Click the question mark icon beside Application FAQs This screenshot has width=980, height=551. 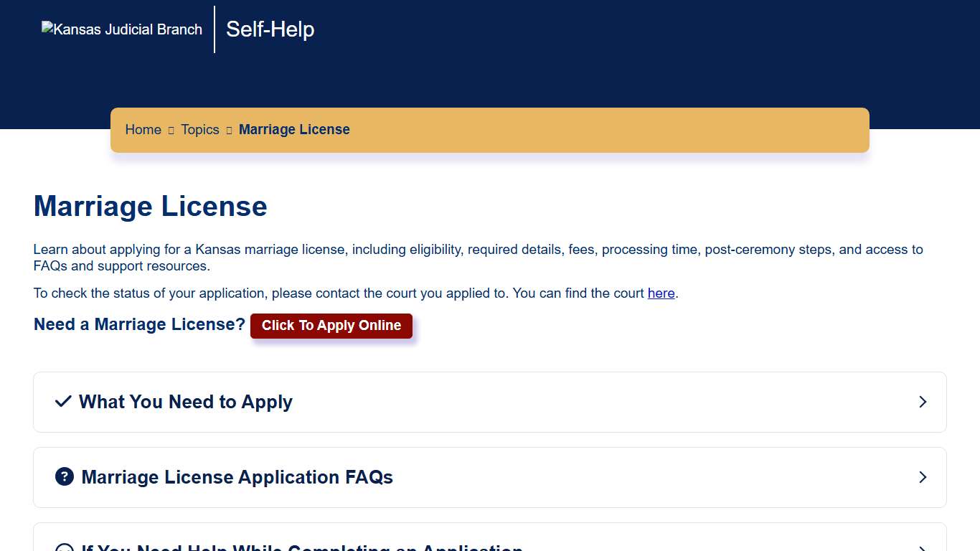tap(65, 476)
